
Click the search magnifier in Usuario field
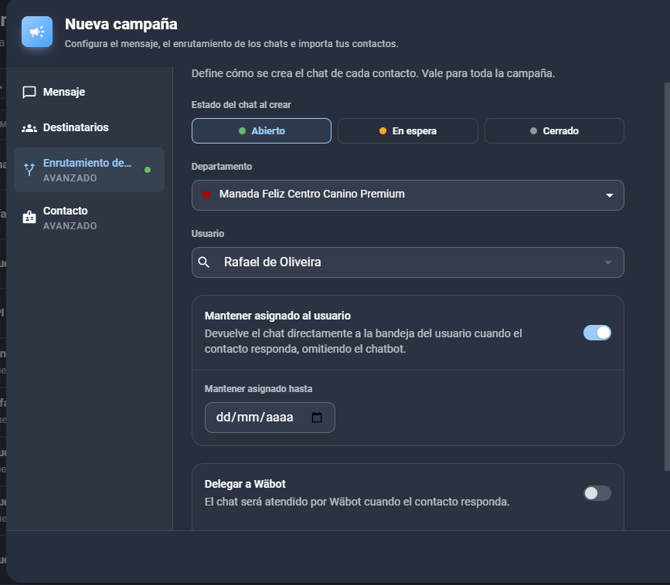204,262
